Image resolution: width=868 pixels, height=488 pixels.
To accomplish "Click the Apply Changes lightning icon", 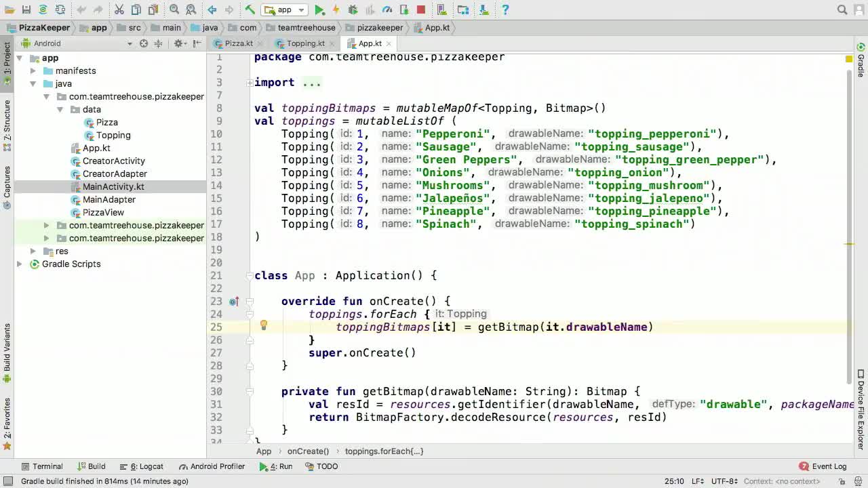I will 336,9.
